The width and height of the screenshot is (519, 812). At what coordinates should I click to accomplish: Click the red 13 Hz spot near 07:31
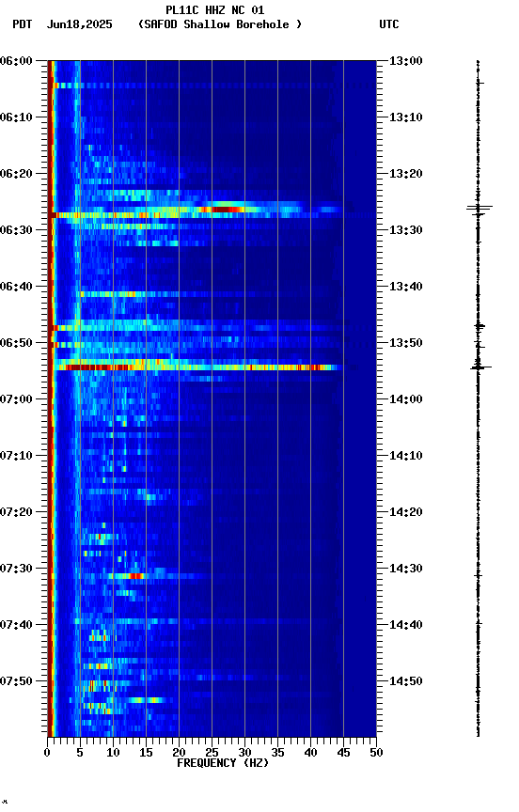pos(135,576)
